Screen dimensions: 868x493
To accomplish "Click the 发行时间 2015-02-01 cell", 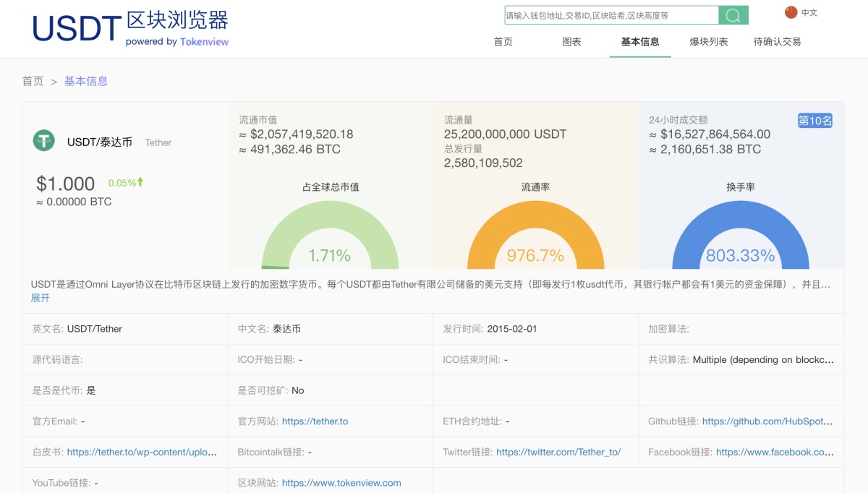I will coord(535,329).
